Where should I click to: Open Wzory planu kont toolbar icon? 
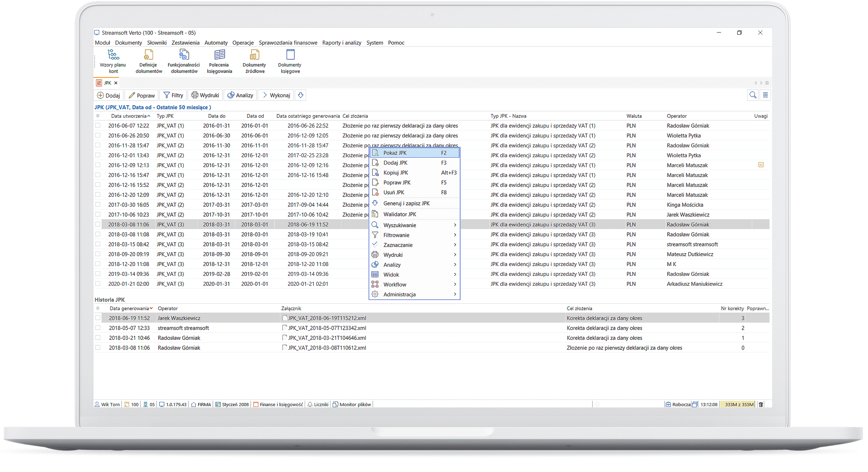tap(113, 61)
